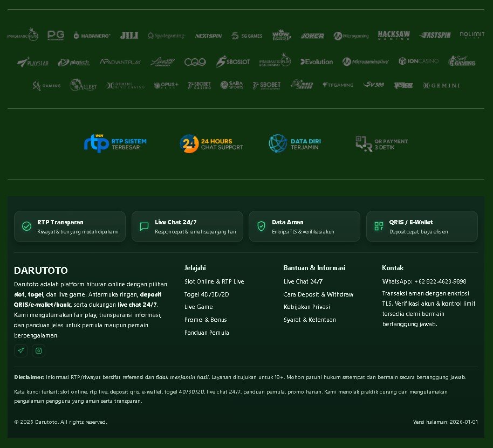Screen dimensions: 493x448
Task: Click the PG Soft provider logo
Action: click(x=56, y=36)
